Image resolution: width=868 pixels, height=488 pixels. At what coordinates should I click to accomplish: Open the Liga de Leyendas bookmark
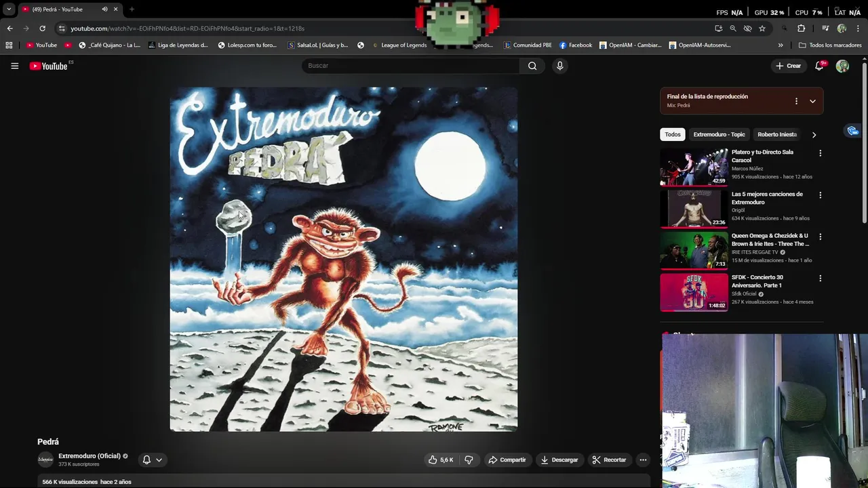coord(178,45)
